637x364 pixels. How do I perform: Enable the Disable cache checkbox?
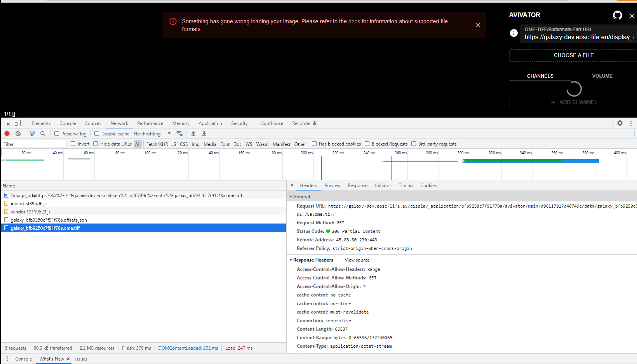coord(96,133)
